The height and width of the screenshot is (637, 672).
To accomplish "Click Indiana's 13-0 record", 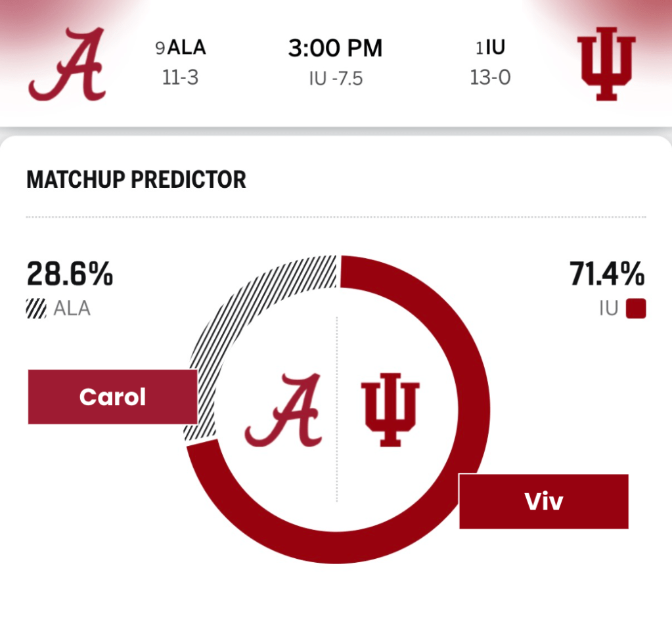I will coord(490,78).
